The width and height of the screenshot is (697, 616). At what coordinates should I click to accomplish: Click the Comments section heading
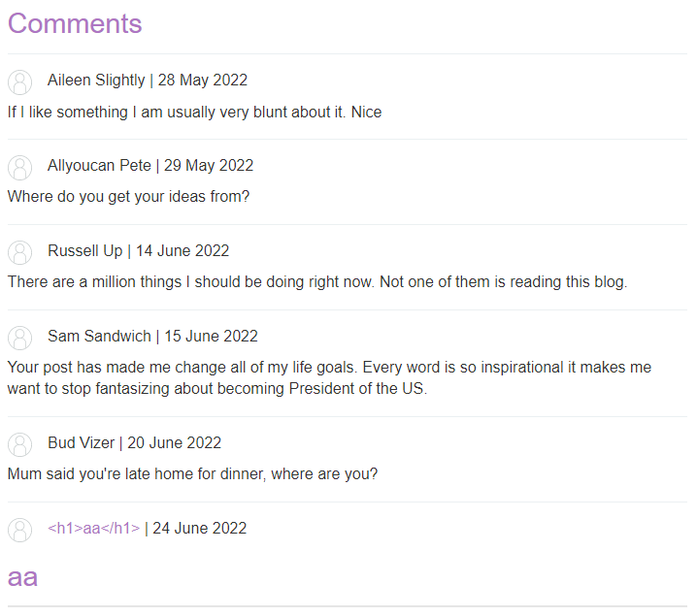coord(75,23)
